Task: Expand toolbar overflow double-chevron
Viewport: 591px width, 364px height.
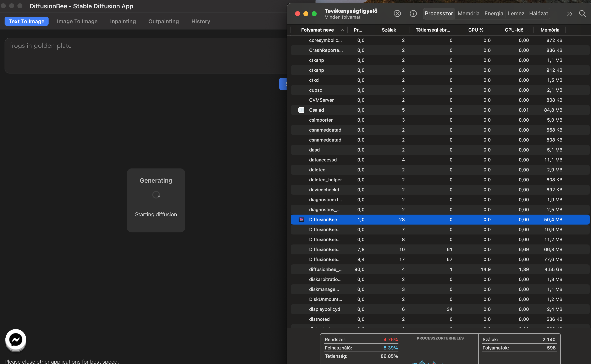Action: coord(569,14)
